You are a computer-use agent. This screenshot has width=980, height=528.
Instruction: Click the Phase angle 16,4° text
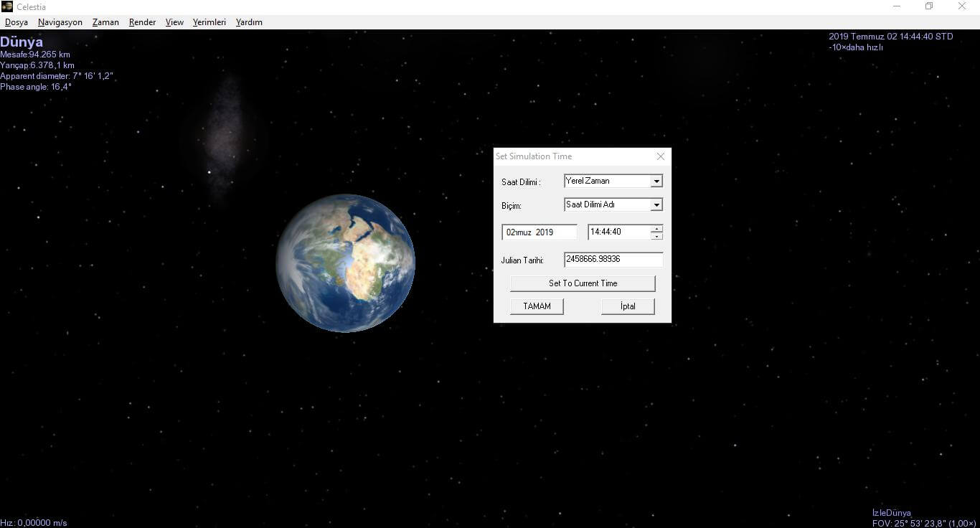coord(36,87)
